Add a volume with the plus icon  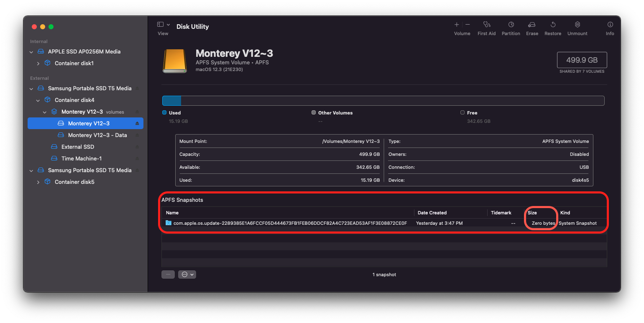click(x=457, y=25)
